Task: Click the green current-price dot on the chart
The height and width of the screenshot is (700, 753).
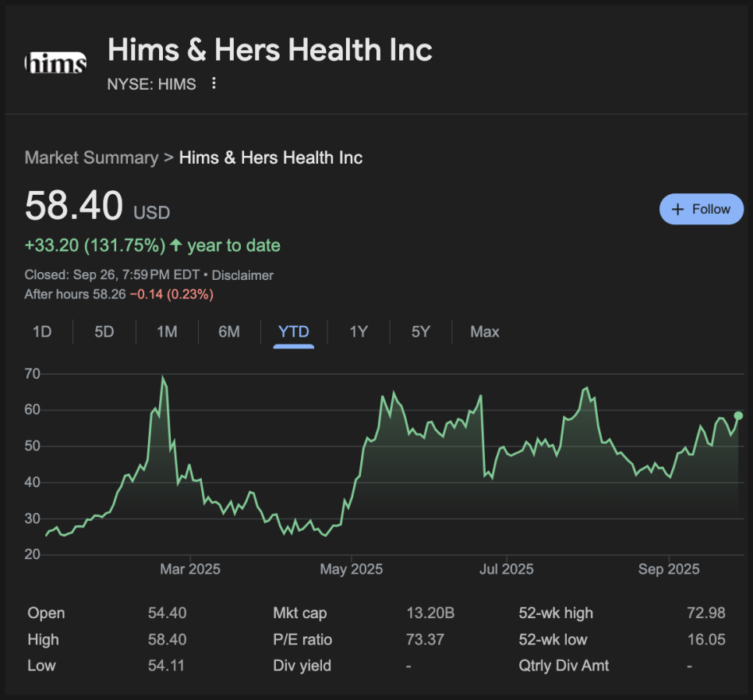Action: [739, 415]
